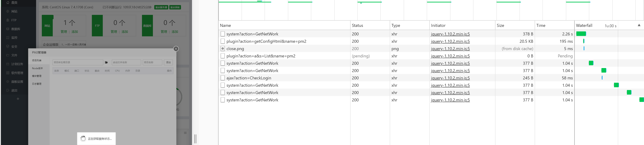Image resolution: width=644 pixels, height=145 pixels.
Task: Focus the 项目所在根目录 input field
Action: 78,62
